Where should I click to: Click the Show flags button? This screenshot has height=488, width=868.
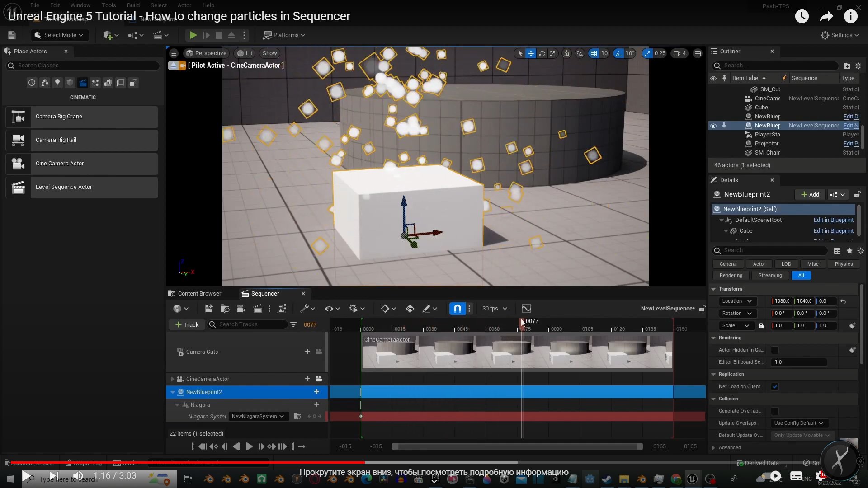(269, 53)
